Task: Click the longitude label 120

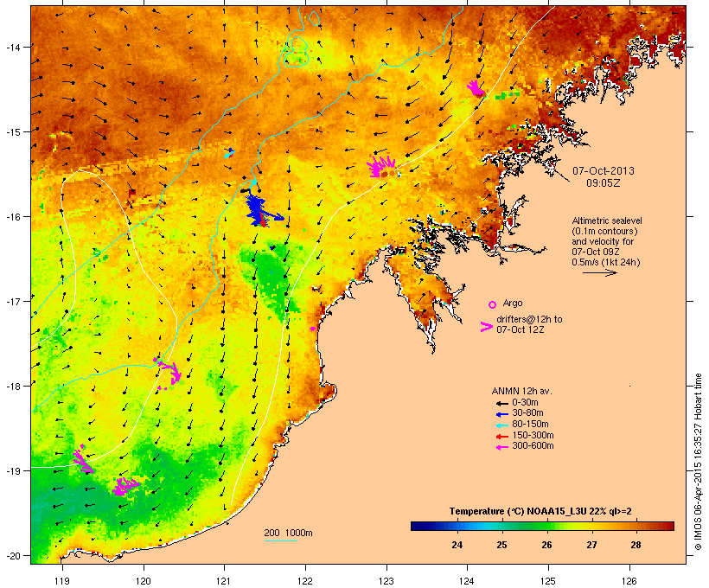Action: 144,581
